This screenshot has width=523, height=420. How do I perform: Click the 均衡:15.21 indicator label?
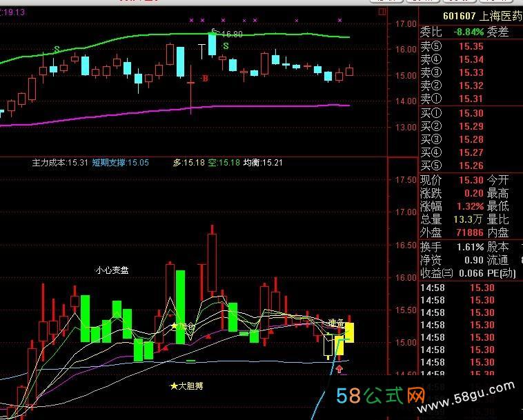pos(263,163)
